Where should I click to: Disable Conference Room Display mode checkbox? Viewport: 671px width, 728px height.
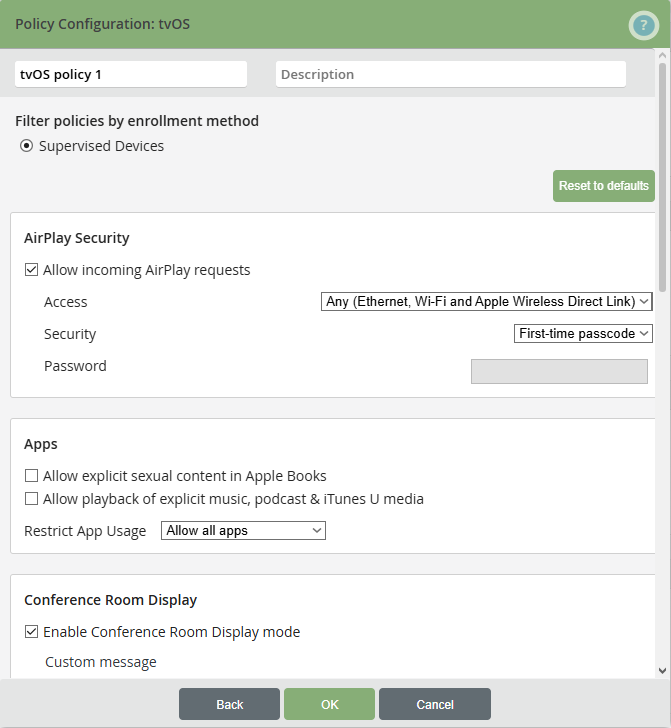click(x=32, y=632)
